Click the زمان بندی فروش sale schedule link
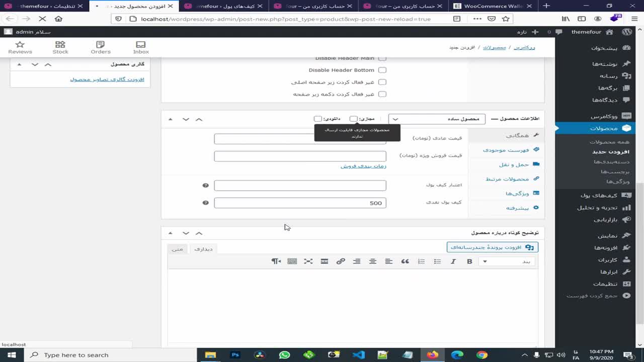The height and width of the screenshot is (362, 644). tap(363, 166)
